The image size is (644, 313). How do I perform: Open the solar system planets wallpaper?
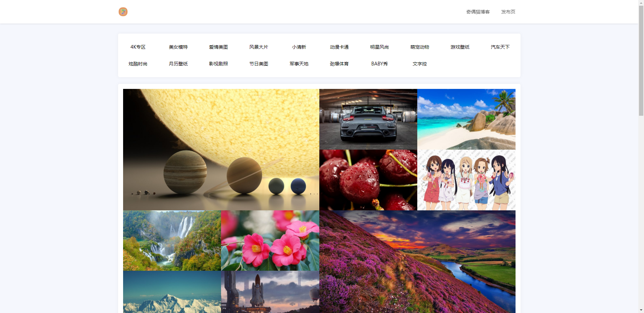pyautogui.click(x=221, y=150)
